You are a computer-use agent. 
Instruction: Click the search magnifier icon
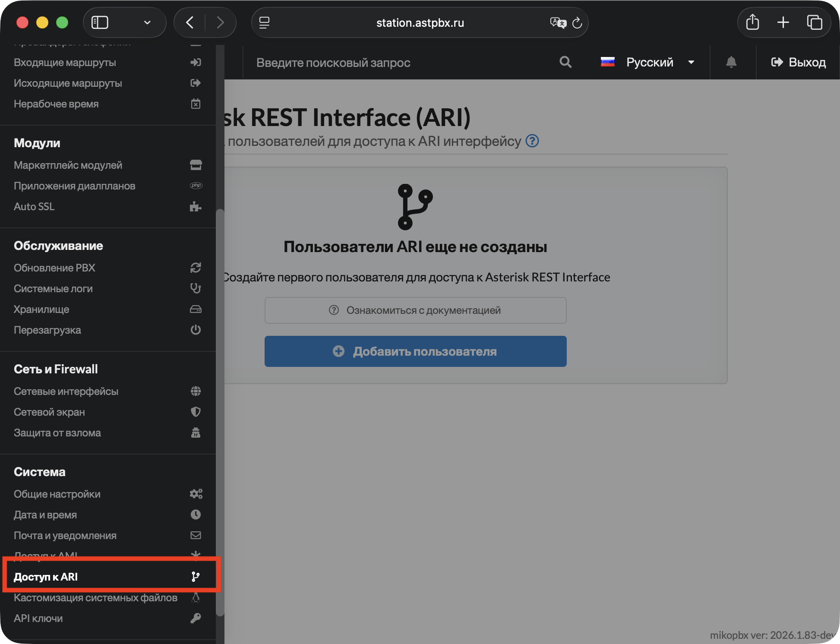tap(565, 62)
